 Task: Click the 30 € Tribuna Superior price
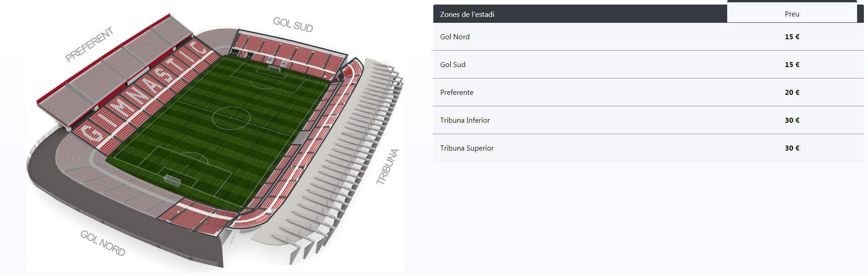pyautogui.click(x=792, y=148)
